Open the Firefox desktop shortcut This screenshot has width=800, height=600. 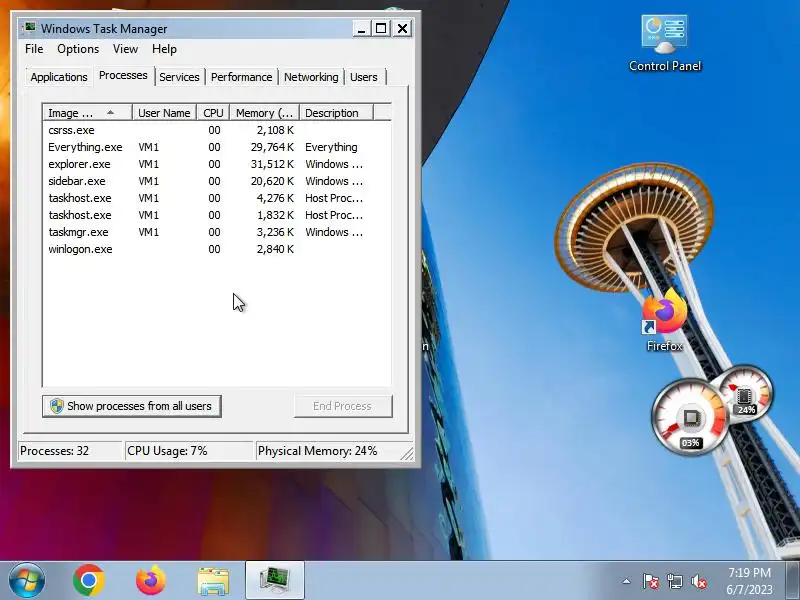[664, 320]
